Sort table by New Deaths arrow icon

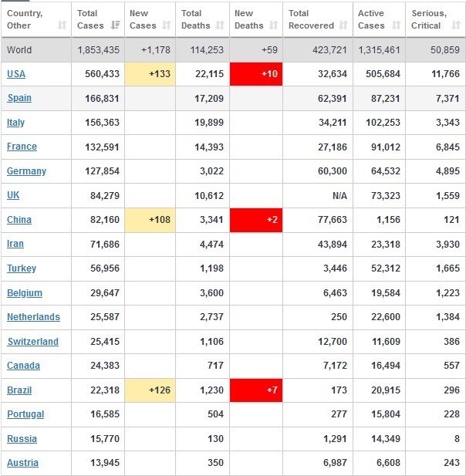pyautogui.click(x=272, y=25)
